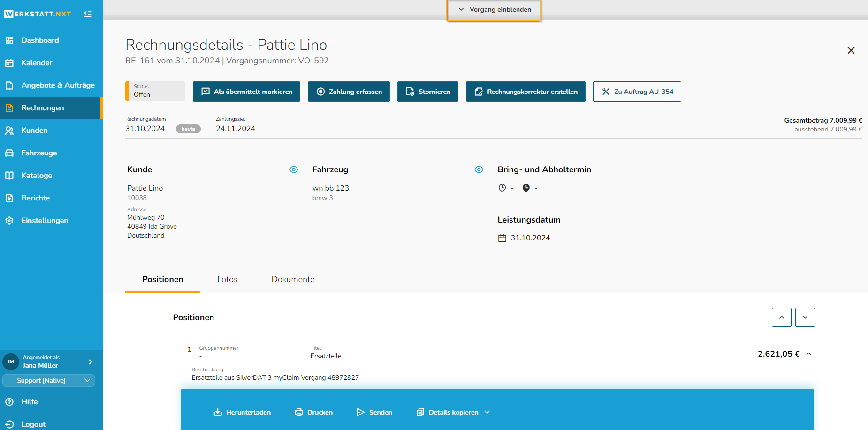
Task: Open Dashboard from the sidebar
Action: tap(51, 40)
